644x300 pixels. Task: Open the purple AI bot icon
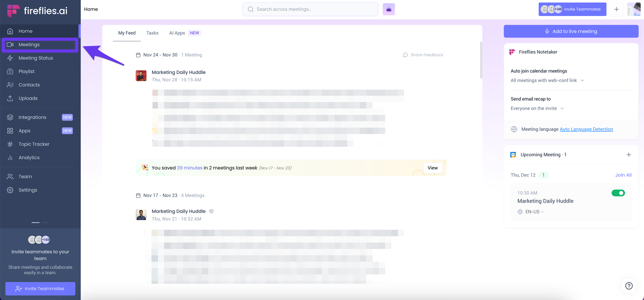(x=389, y=9)
